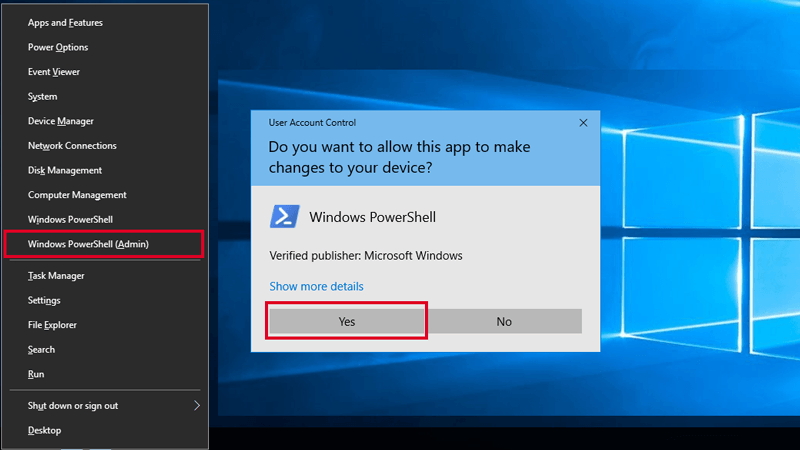Click Verified publisher: Microsoft Windows text
The width and height of the screenshot is (800, 450).
pos(366,256)
